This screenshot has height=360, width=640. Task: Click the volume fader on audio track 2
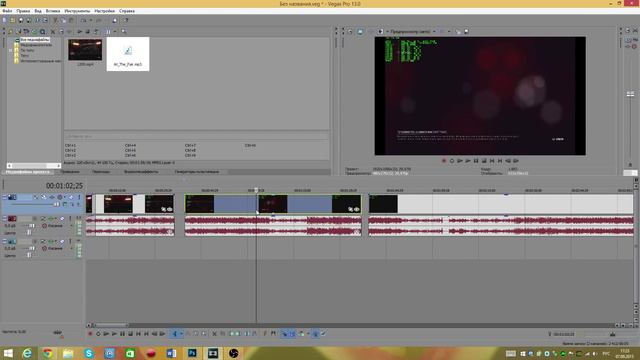pos(31,226)
